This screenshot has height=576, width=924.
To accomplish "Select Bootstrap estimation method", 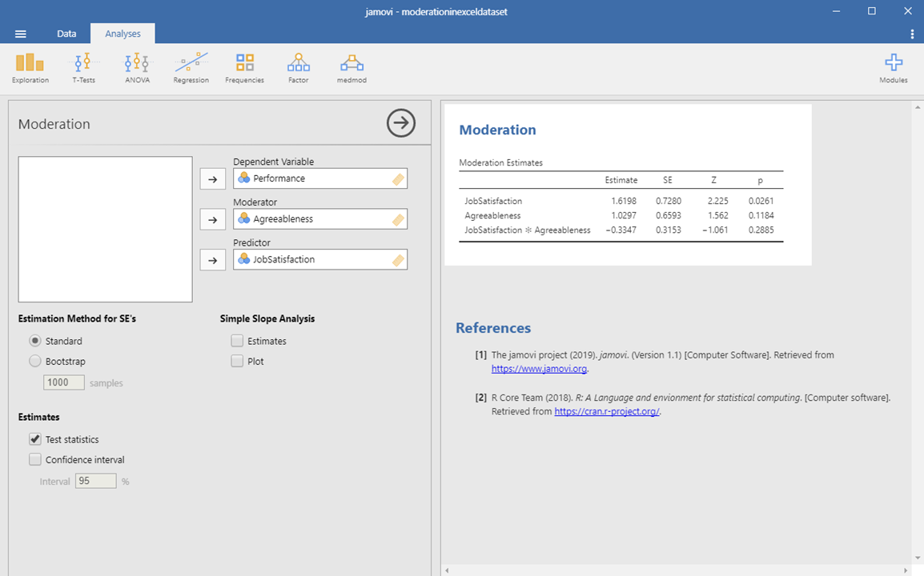I will [x=35, y=362].
